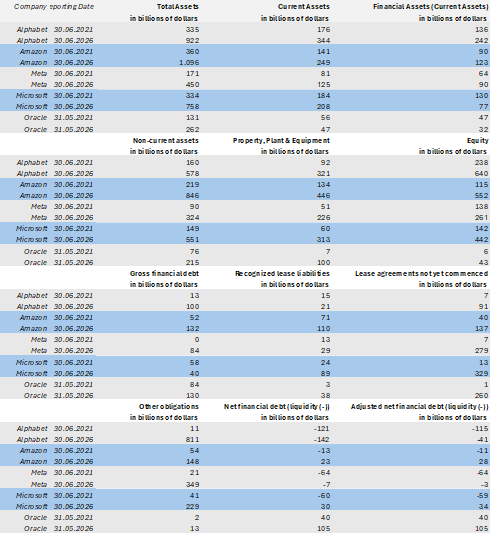Click the Financial Assets (Current Assets) header
The image size is (491, 534).
[430, 6]
